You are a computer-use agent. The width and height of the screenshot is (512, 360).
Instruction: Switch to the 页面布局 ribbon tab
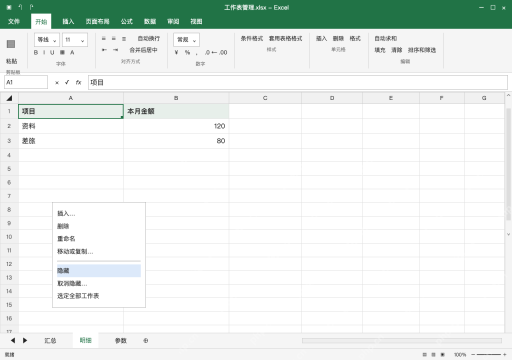tap(97, 21)
